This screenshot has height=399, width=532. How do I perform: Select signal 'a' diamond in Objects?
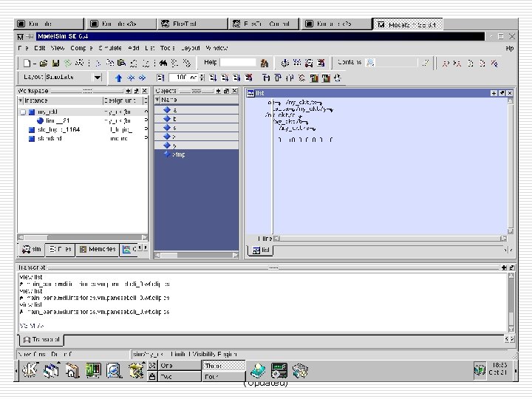(x=166, y=109)
